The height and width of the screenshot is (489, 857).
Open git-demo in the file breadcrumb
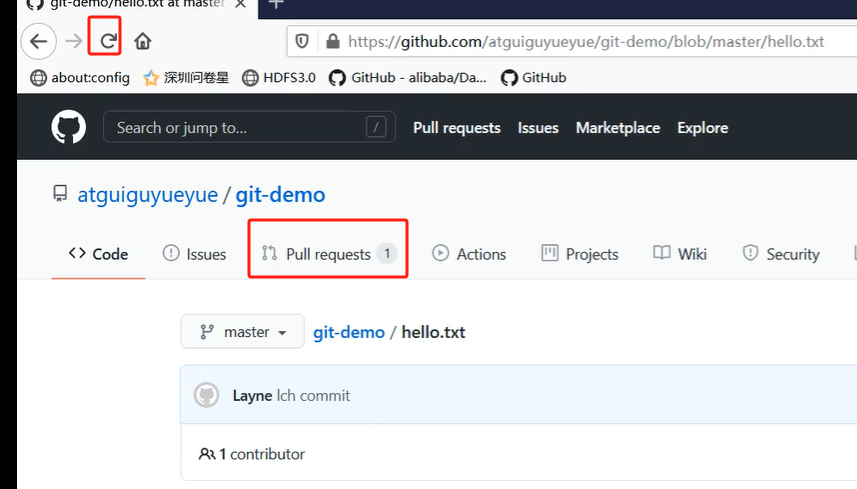(x=349, y=332)
